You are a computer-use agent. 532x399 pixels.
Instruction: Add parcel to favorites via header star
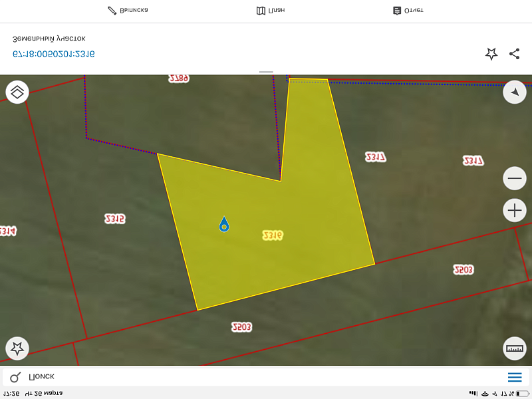pos(491,54)
